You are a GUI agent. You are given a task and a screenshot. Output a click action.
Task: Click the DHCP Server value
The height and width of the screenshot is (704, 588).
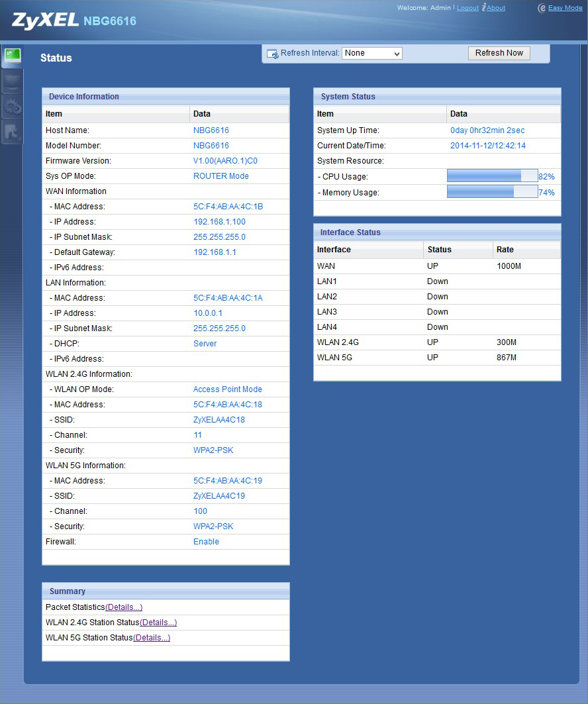[205, 344]
